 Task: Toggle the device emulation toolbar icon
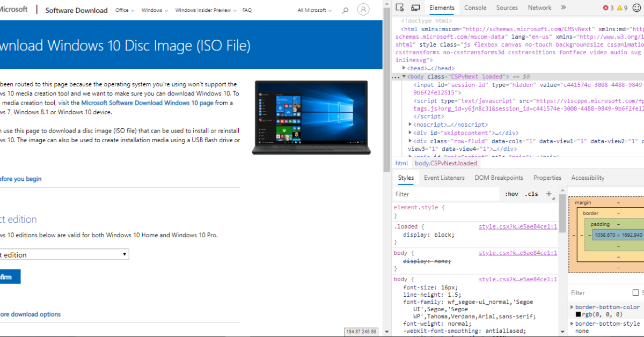tap(415, 8)
